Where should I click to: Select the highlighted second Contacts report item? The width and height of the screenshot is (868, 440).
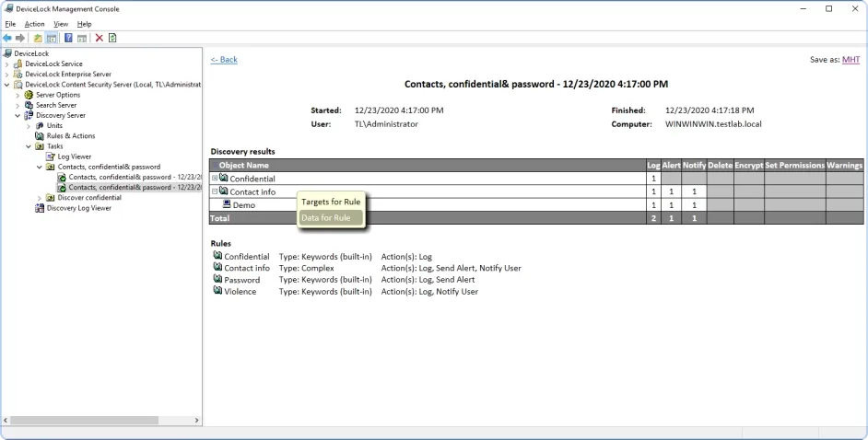pyautogui.click(x=135, y=188)
